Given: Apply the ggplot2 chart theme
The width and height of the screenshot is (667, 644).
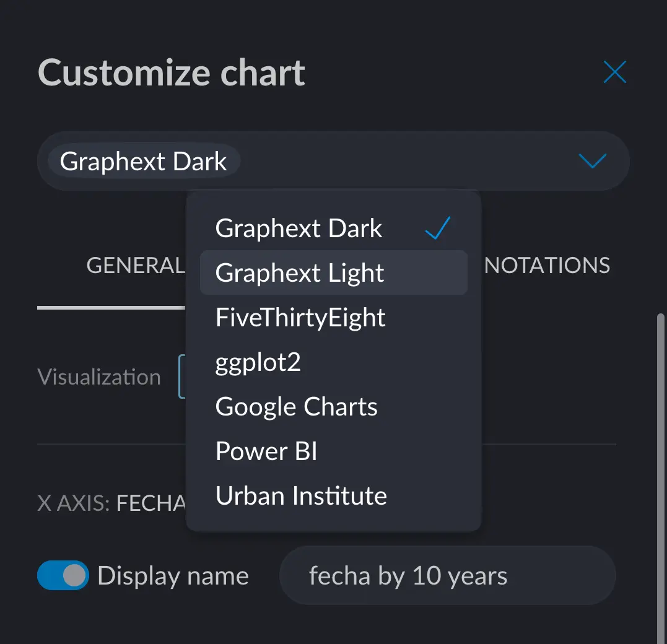Looking at the screenshot, I should coord(258,362).
